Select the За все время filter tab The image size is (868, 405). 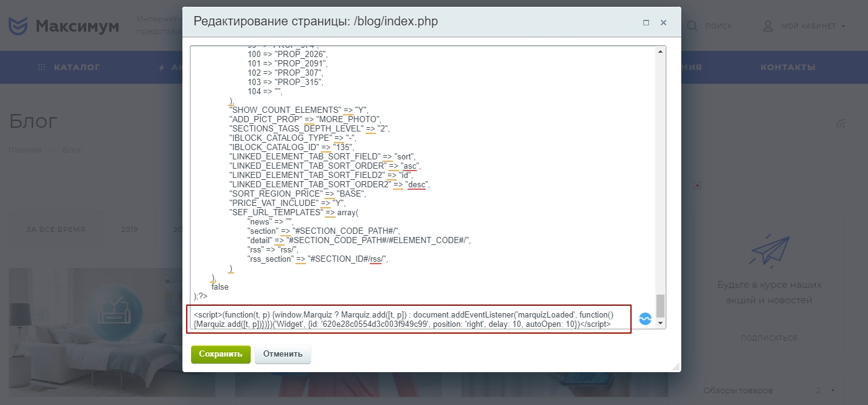[56, 229]
